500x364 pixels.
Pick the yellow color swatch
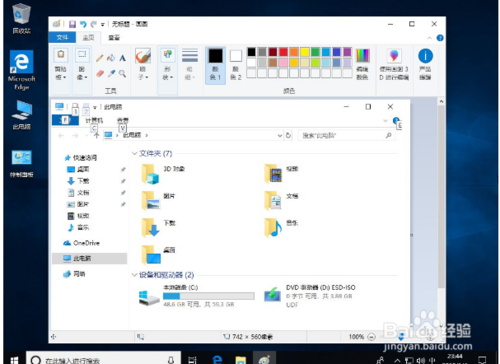(x=305, y=52)
